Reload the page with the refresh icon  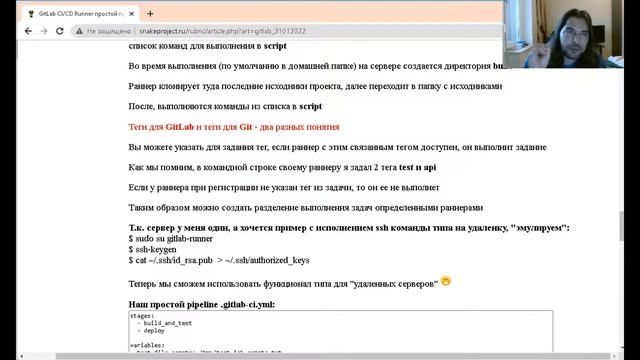pyautogui.click(x=60, y=31)
